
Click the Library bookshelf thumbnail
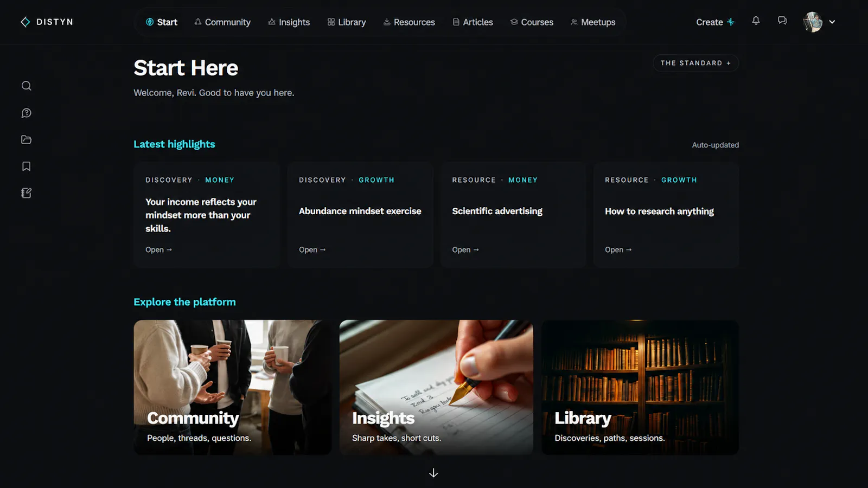[640, 387]
